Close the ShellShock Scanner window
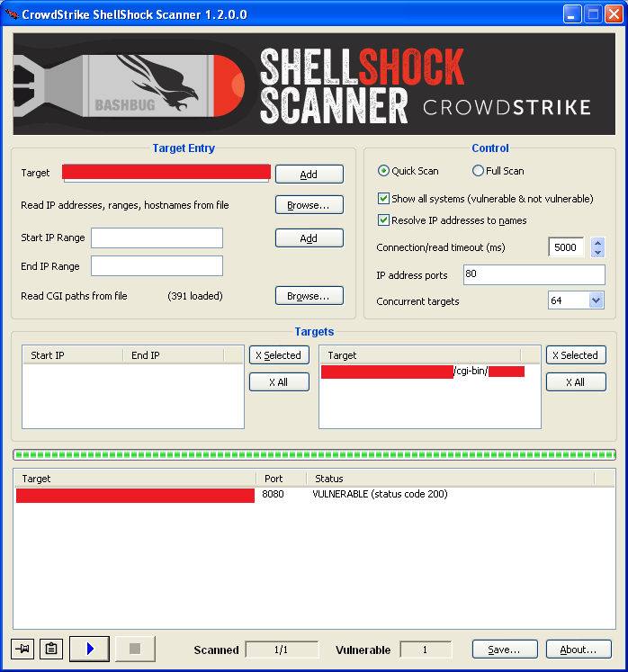Screen dimensions: 628x672 (614, 14)
